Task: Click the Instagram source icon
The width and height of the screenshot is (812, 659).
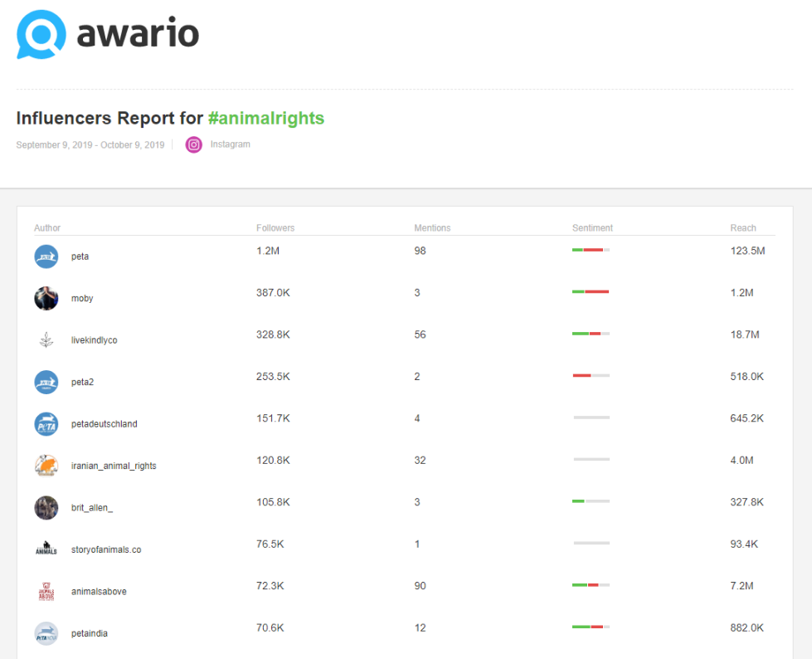Action: click(194, 145)
